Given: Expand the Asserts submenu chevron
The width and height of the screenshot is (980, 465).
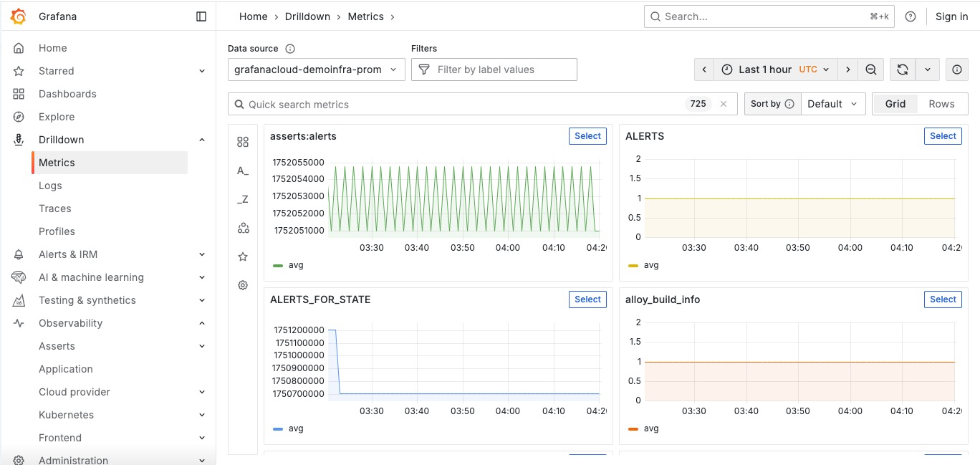Looking at the screenshot, I should pos(202,346).
